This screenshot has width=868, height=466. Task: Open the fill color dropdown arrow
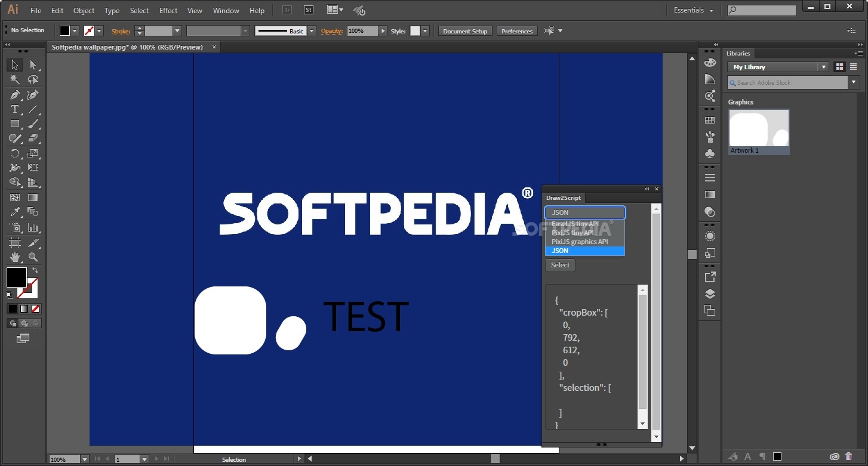75,30
